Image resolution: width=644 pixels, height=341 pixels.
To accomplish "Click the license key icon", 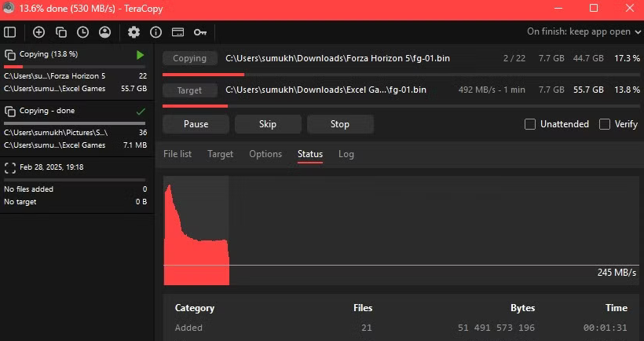I will coord(200,32).
